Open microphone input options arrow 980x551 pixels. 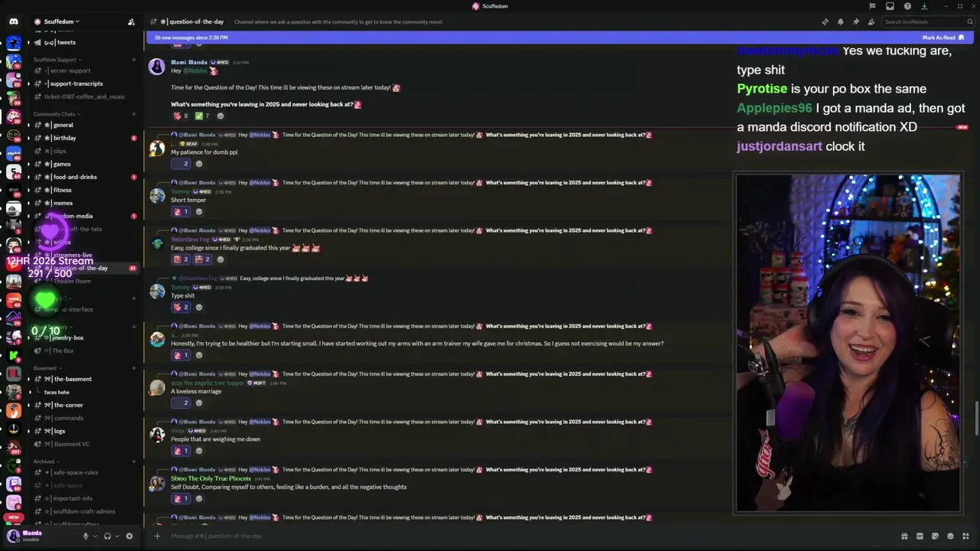(94, 536)
